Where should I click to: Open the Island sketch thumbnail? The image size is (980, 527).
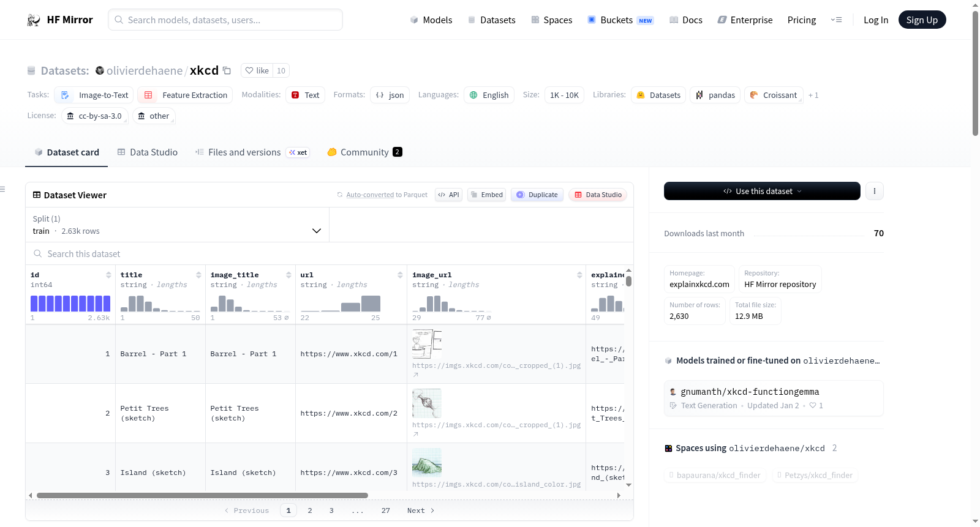tap(427, 463)
